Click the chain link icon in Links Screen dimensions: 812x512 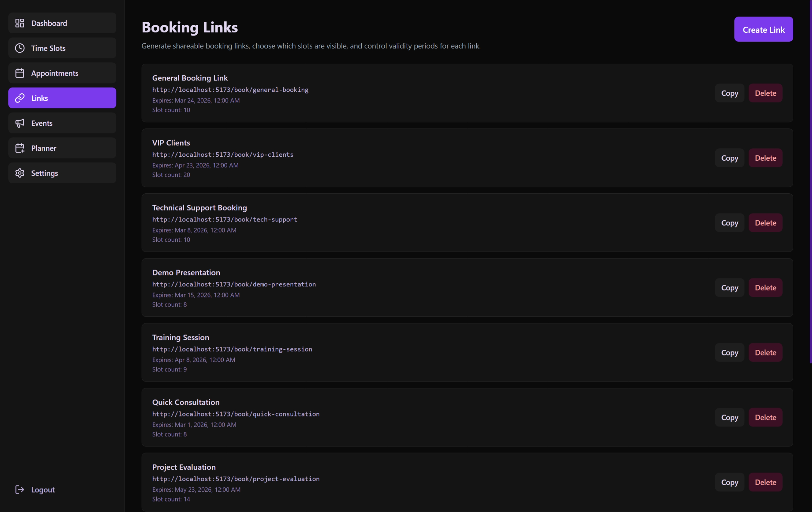coord(20,98)
